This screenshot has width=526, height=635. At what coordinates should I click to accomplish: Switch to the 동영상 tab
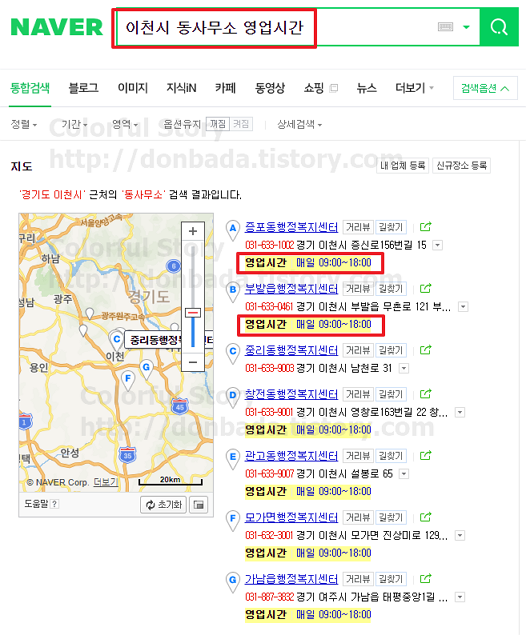270,88
